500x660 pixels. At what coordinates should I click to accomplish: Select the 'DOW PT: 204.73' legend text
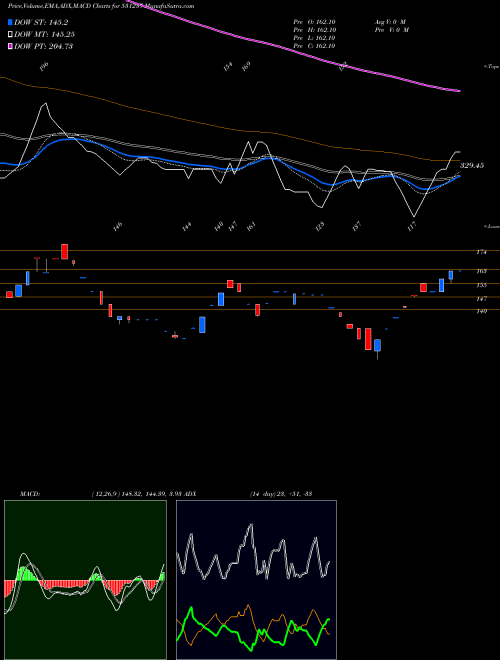click(43, 46)
